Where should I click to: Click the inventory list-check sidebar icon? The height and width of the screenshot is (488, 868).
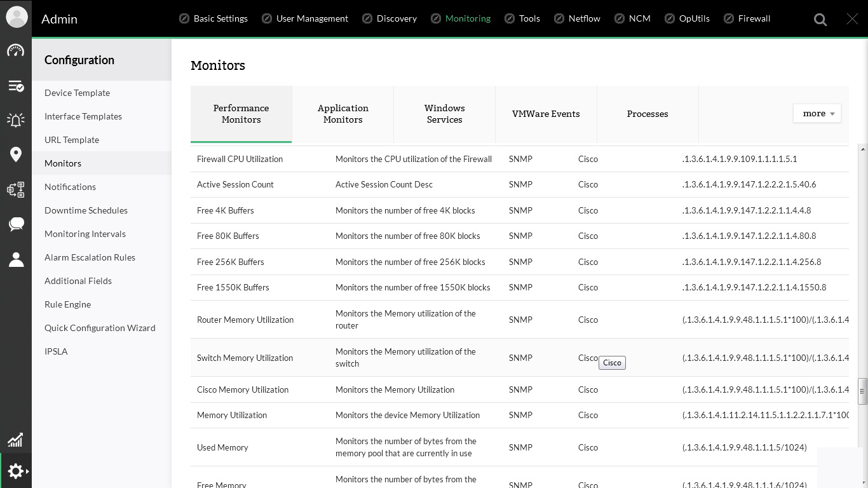(x=16, y=86)
